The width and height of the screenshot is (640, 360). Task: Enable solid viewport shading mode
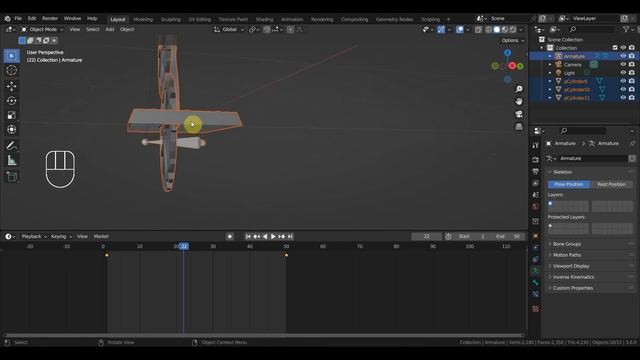coord(496,29)
